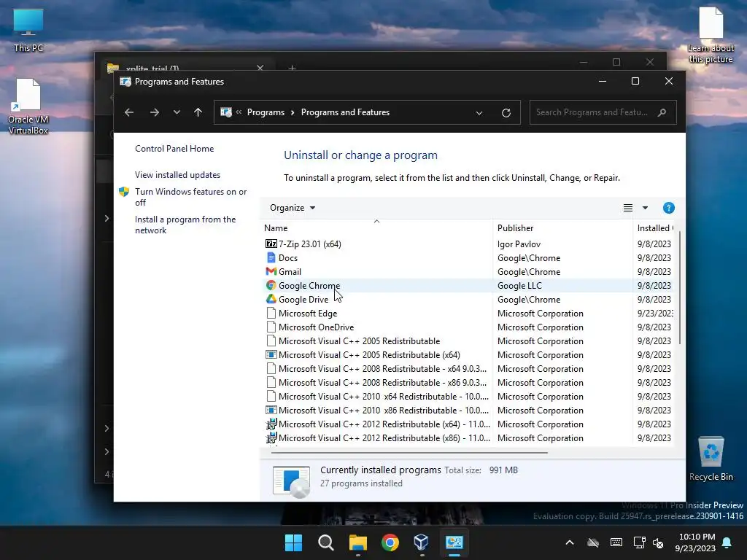The image size is (747, 560).
Task: Click Install a program from the network
Action: pyautogui.click(x=185, y=225)
